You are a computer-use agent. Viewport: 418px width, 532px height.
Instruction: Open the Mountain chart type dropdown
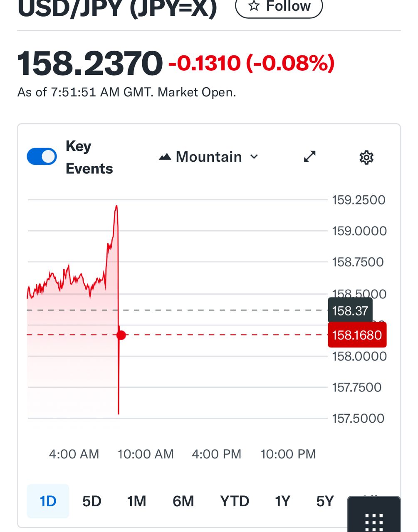pyautogui.click(x=208, y=157)
